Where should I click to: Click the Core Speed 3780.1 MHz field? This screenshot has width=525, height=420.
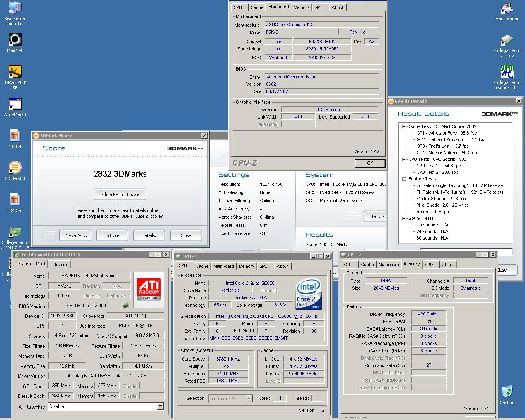(228, 359)
